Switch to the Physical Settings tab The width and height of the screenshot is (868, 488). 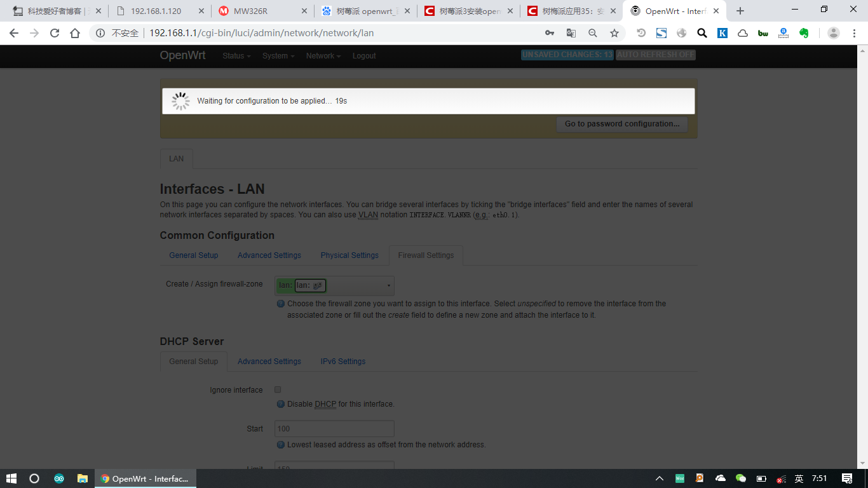(349, 255)
